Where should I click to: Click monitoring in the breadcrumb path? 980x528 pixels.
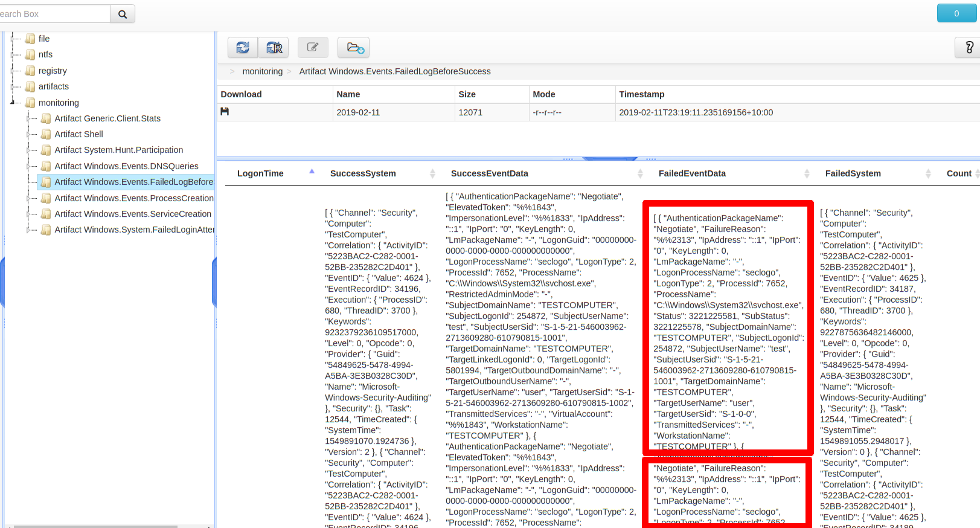pyautogui.click(x=262, y=71)
